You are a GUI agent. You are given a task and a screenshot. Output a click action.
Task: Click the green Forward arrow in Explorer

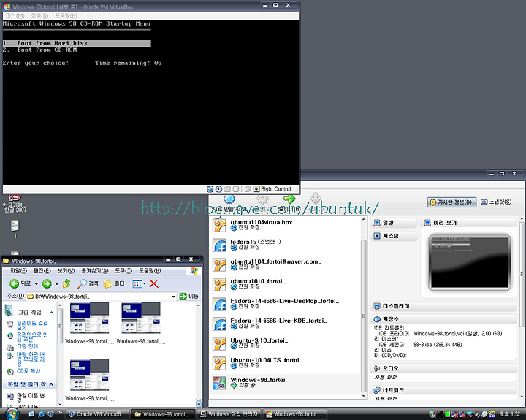tap(47, 284)
